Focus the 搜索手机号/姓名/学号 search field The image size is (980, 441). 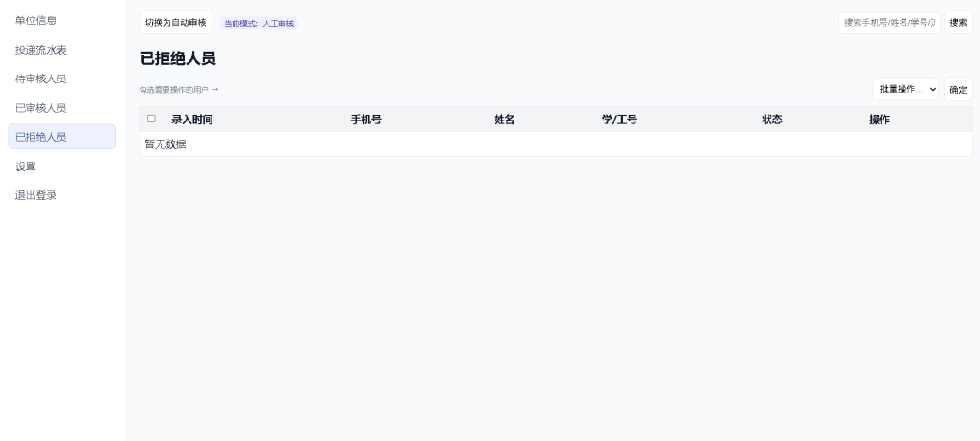point(889,22)
